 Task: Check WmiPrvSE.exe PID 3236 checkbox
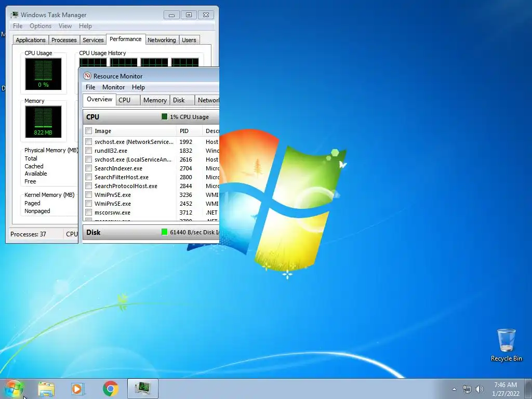pos(88,194)
